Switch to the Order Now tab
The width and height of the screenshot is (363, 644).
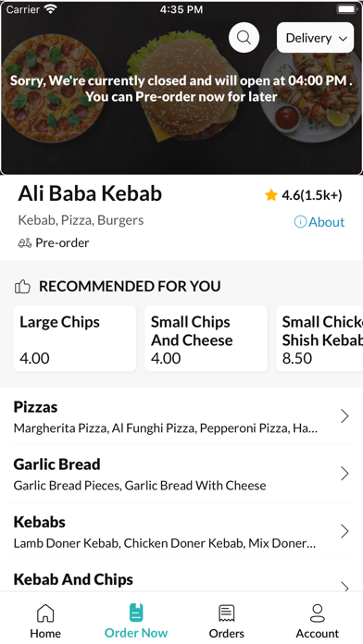136,621
